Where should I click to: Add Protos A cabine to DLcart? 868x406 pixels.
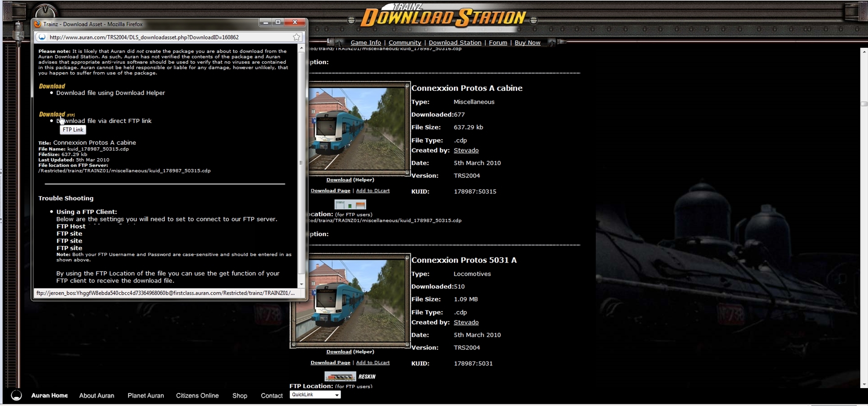click(x=373, y=191)
